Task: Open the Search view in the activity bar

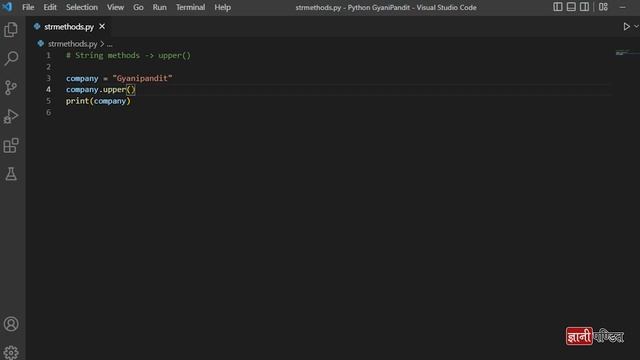Action: 11,58
